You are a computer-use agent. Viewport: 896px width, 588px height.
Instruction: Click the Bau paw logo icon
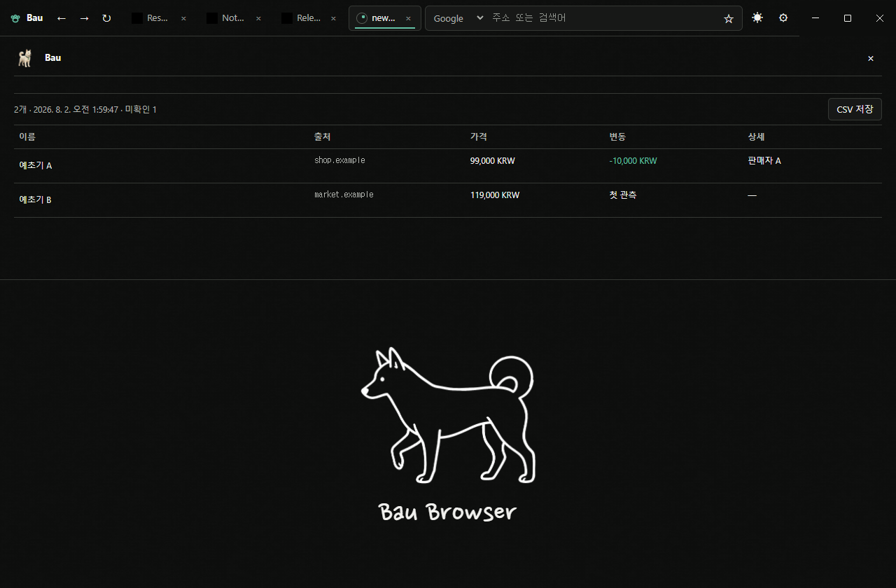(15, 18)
